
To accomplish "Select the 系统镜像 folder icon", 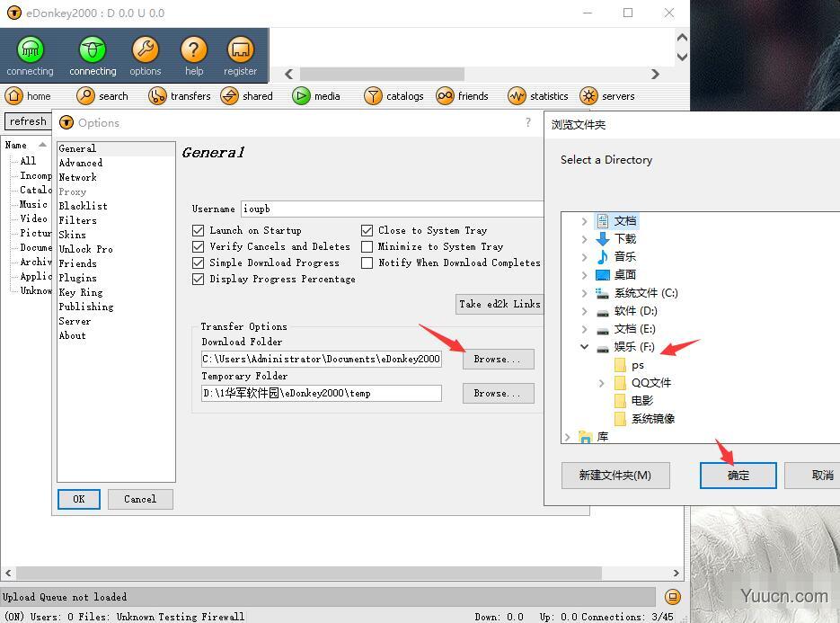I will 620,419.
